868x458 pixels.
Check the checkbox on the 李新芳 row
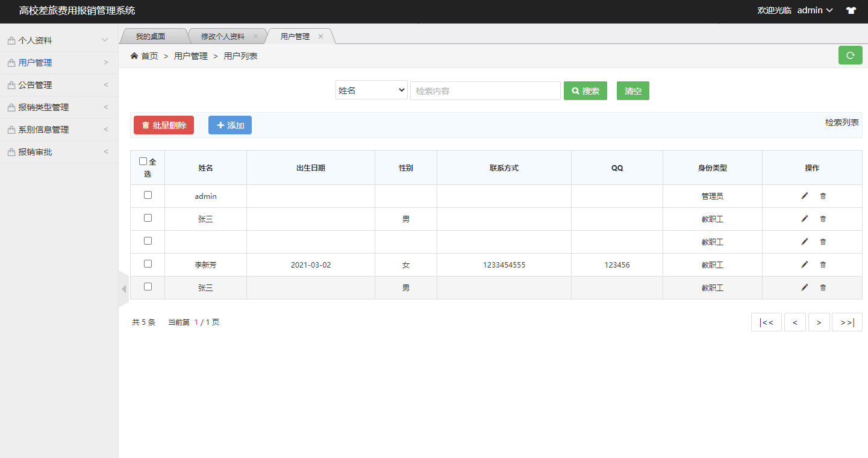coord(148,263)
